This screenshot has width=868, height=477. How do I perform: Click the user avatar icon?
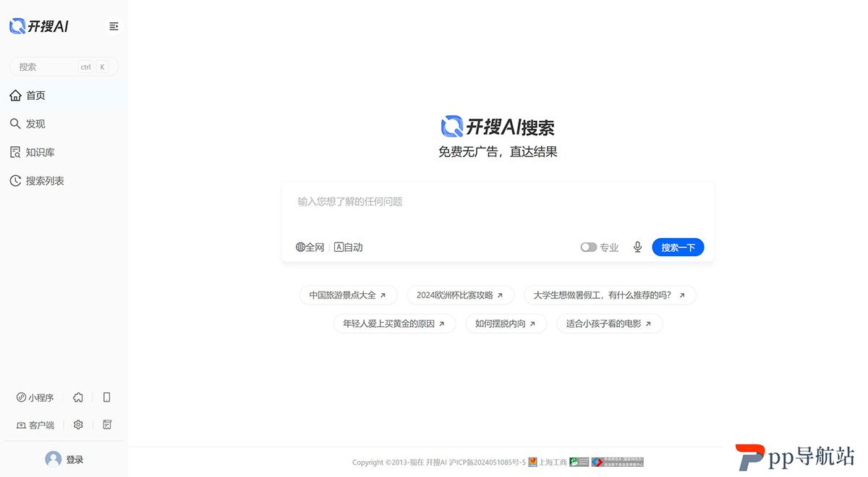click(53, 459)
